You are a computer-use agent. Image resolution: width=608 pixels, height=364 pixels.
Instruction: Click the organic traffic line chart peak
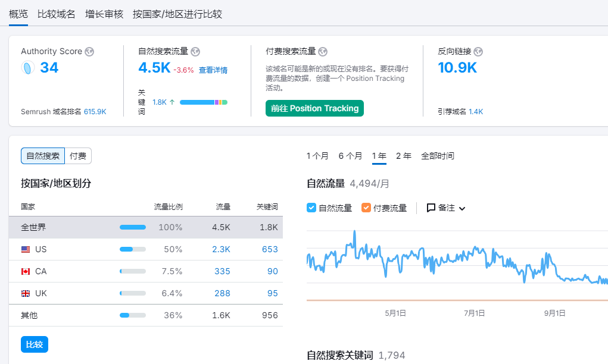354,231
